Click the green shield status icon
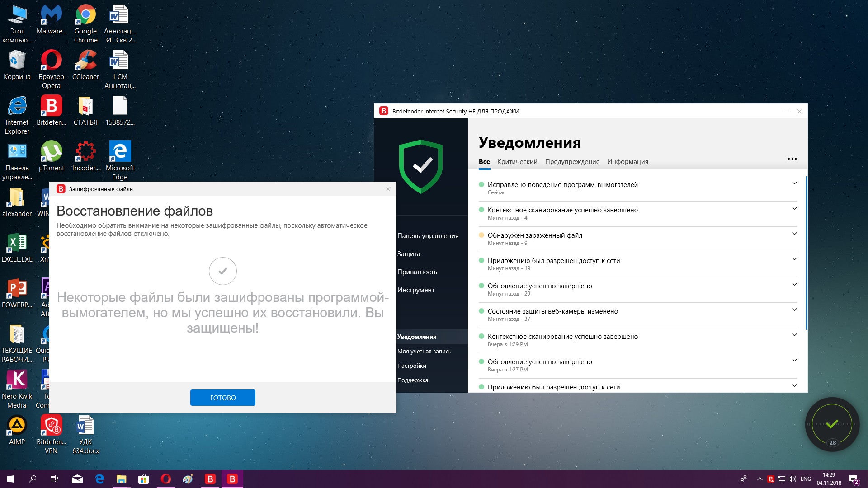 pyautogui.click(x=421, y=166)
